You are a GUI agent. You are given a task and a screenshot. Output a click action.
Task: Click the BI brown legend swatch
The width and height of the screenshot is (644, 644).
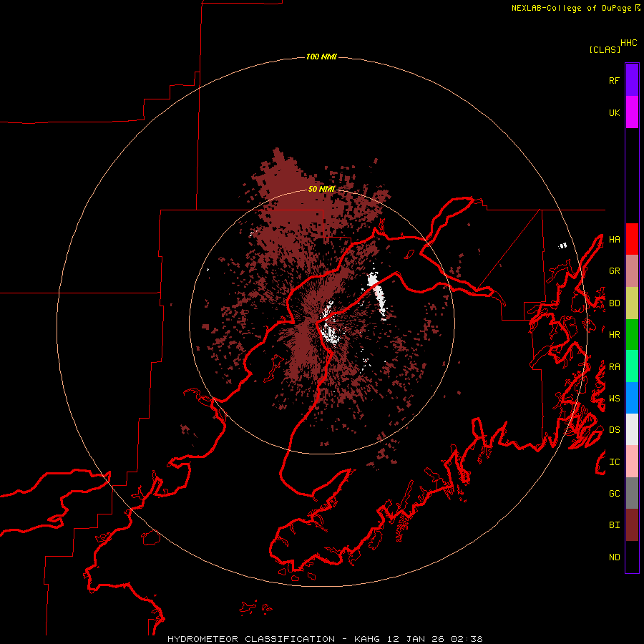click(x=632, y=525)
